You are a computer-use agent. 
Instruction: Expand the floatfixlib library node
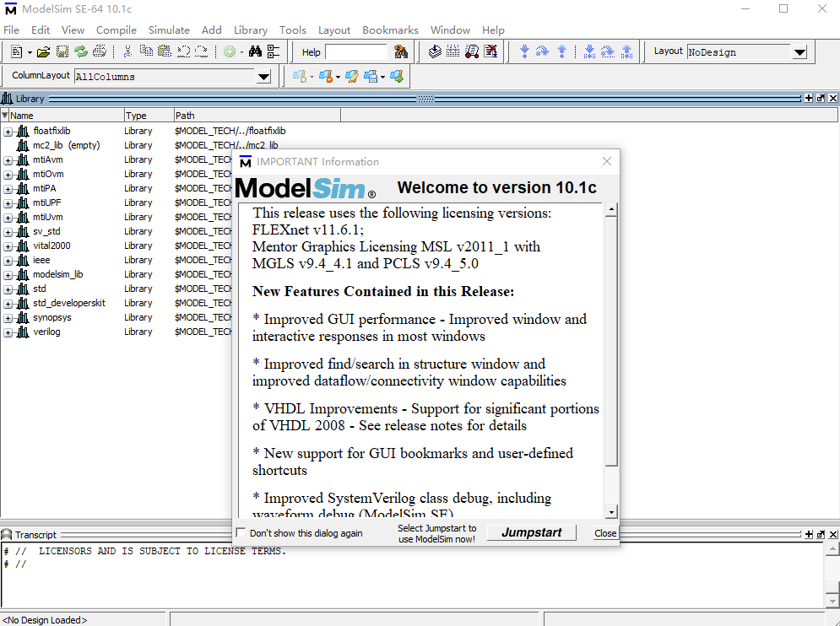pos(8,132)
